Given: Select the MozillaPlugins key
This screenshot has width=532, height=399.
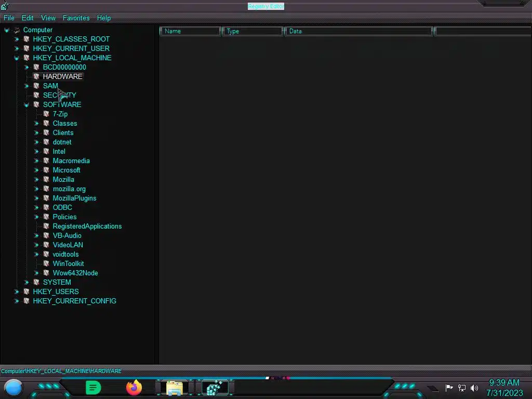Looking at the screenshot, I should (x=75, y=198).
